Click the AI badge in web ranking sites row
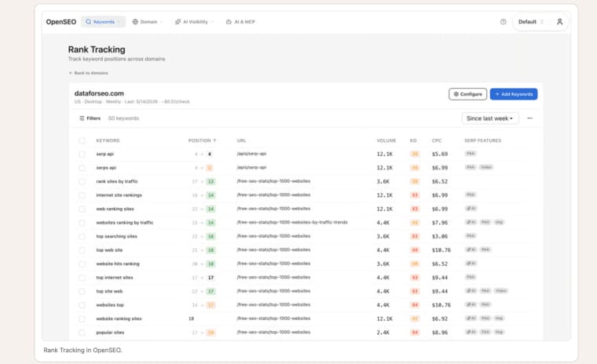This screenshot has height=364, width=597. click(471, 209)
